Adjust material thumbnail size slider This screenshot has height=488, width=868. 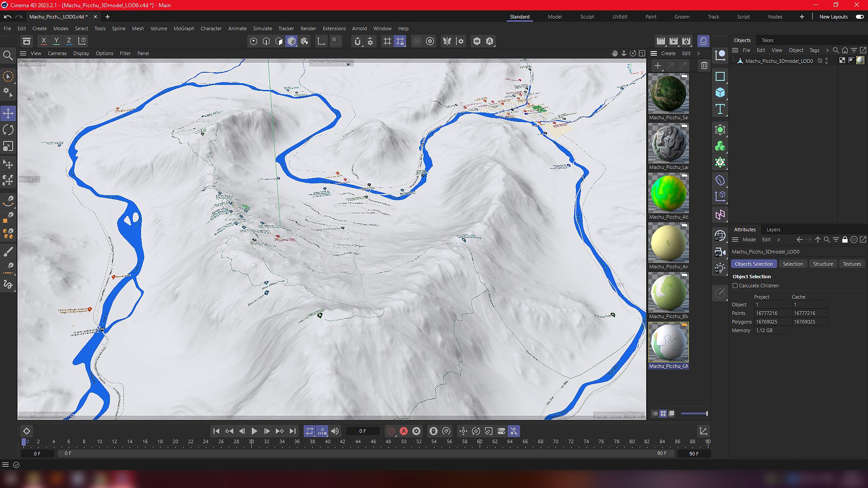[694, 413]
